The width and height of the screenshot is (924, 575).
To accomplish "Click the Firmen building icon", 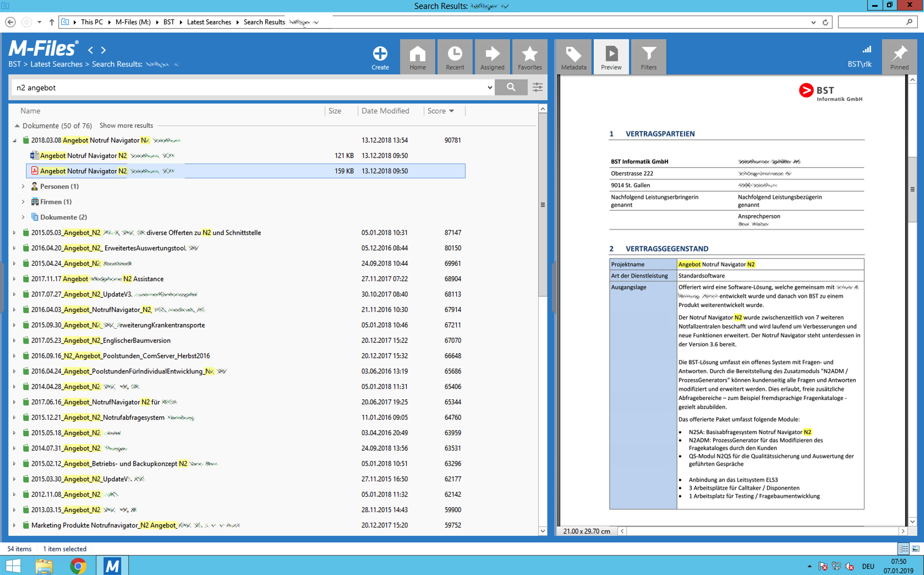I will pos(35,202).
